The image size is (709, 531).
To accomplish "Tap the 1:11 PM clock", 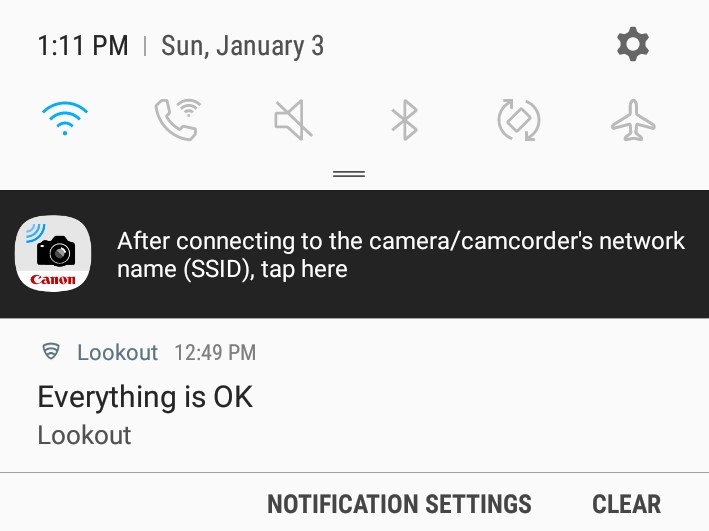I will [x=83, y=46].
